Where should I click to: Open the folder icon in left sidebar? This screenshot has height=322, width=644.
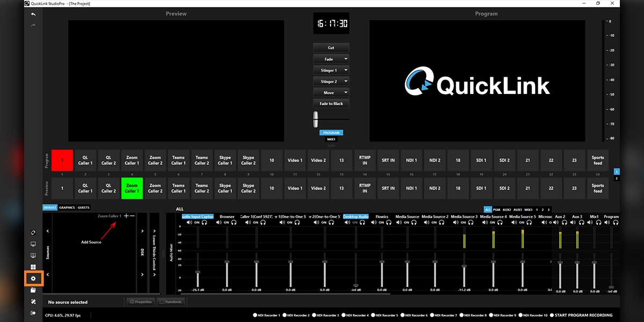coord(33,290)
